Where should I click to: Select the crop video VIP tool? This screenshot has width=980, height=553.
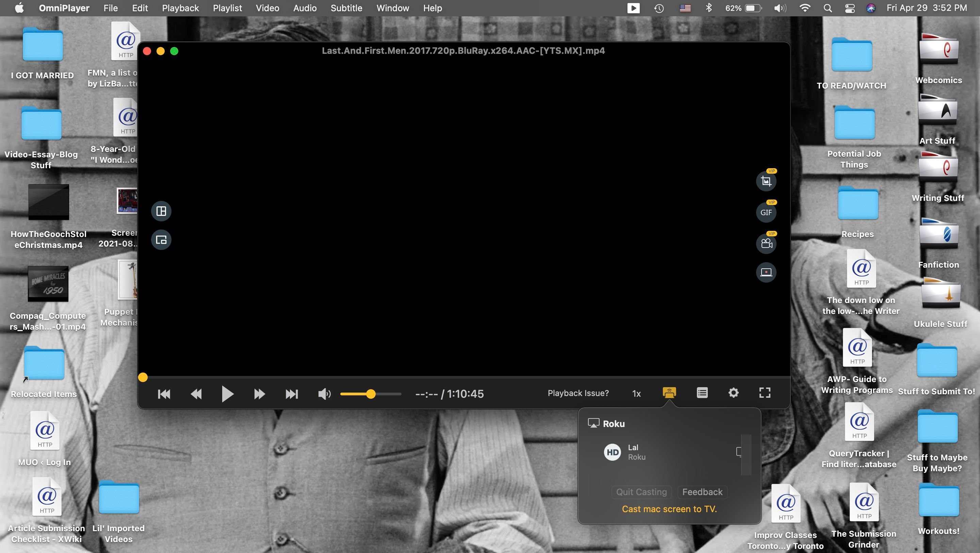pos(766,181)
